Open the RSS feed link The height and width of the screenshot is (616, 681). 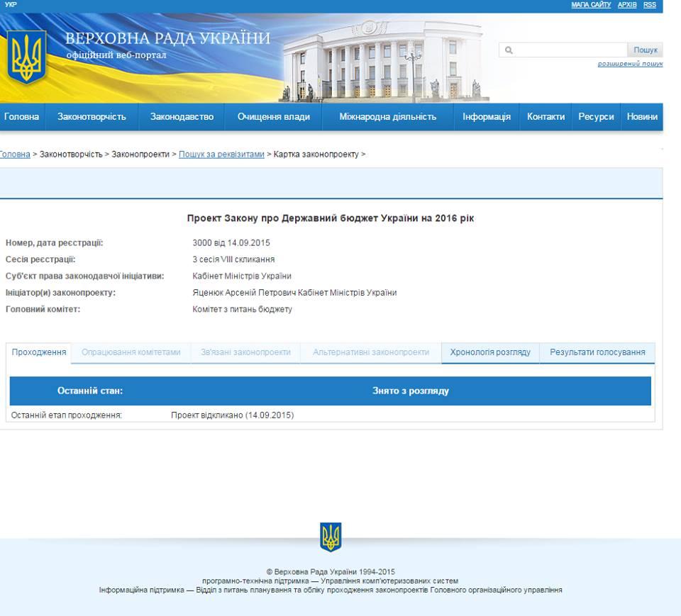[649, 5]
